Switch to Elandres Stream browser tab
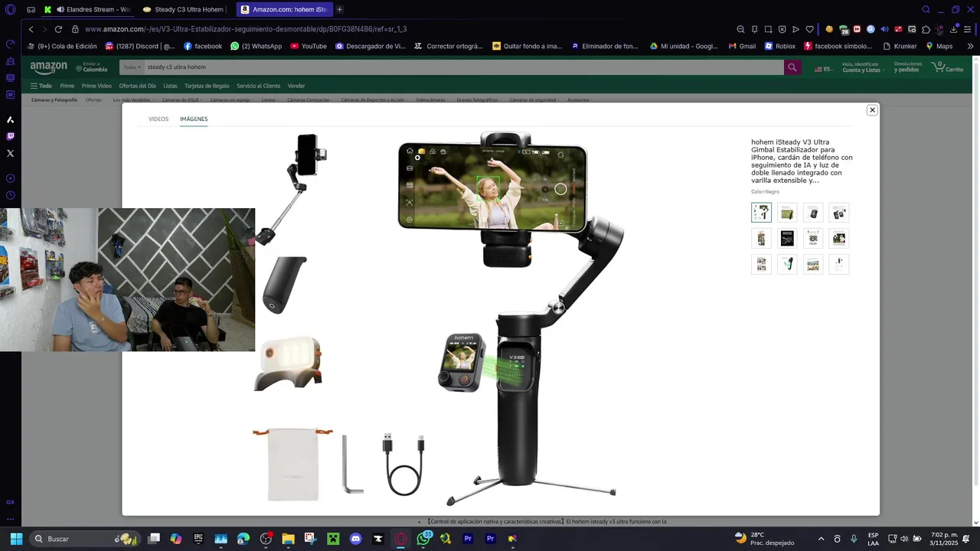 (x=88, y=9)
